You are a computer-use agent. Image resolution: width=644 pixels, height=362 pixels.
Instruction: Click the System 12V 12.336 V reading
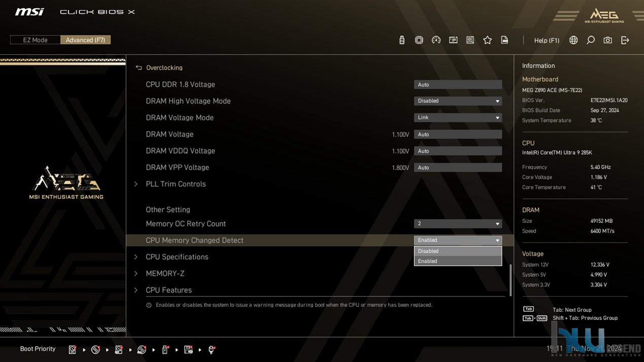pos(600,265)
